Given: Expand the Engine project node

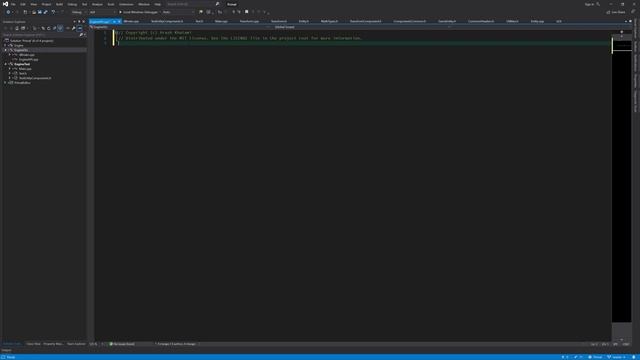Looking at the screenshot, I should (x=5, y=45).
